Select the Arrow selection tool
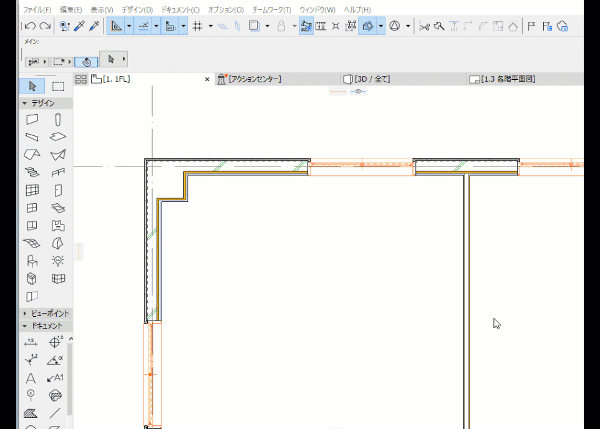This screenshot has height=429, width=600. point(31,87)
